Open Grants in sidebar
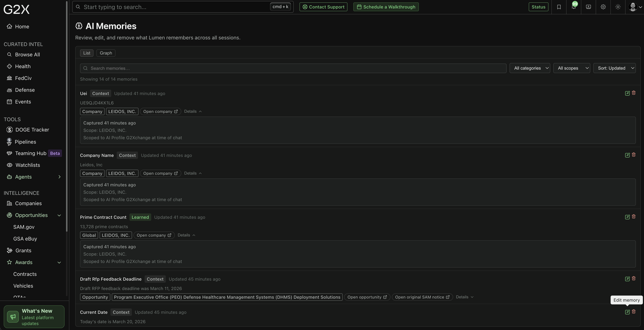The image size is (644, 330). 19,251
